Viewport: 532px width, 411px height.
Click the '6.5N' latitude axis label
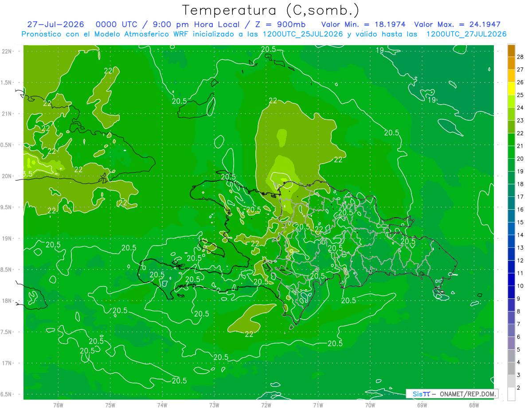7,394
